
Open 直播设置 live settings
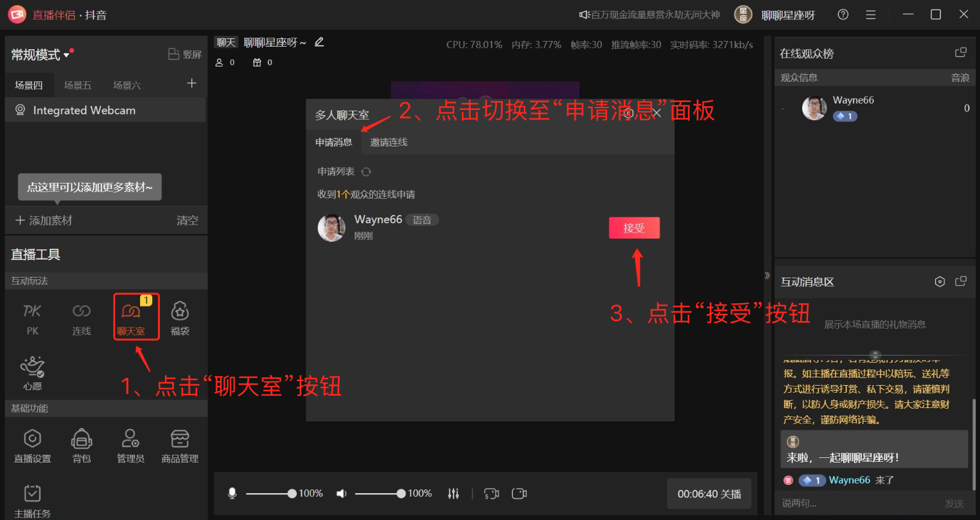tap(33, 445)
